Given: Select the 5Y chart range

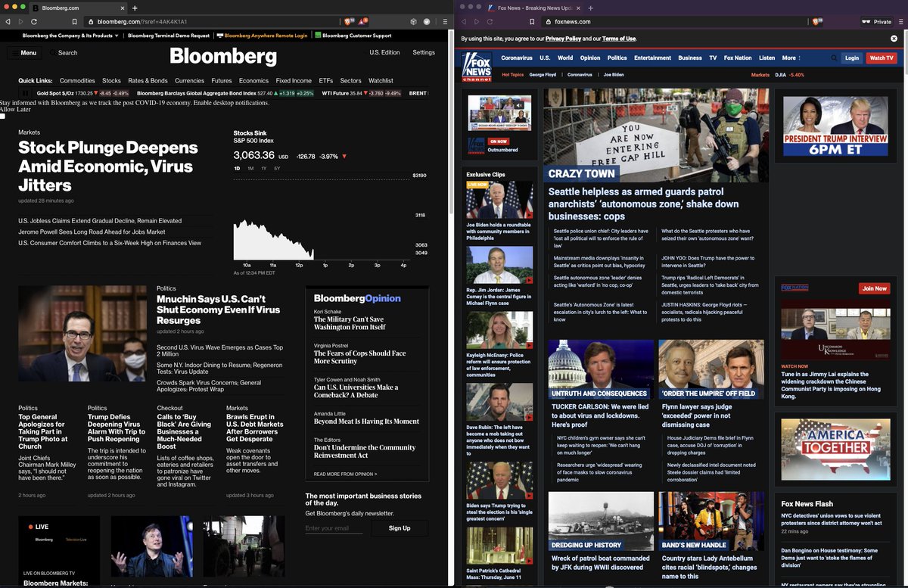Looking at the screenshot, I should [277, 168].
